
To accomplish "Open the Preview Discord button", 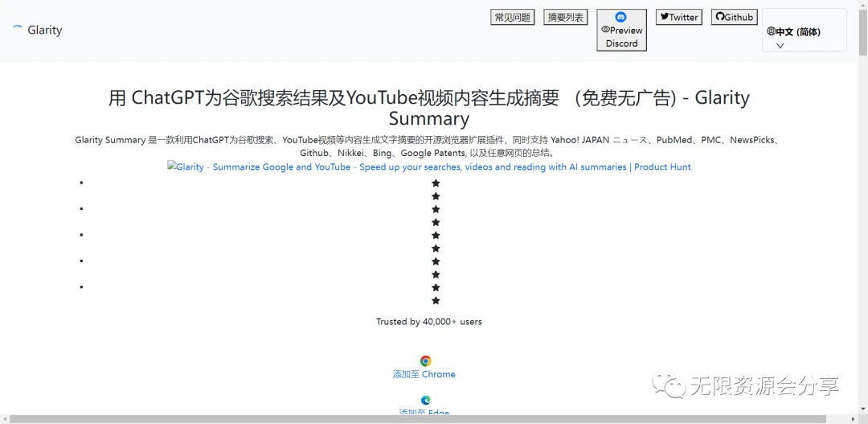I will point(621,30).
